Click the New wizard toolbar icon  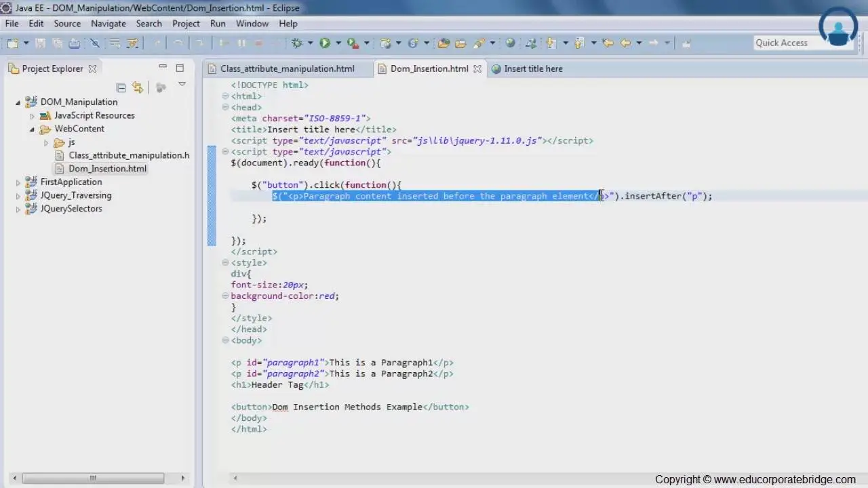(13, 43)
